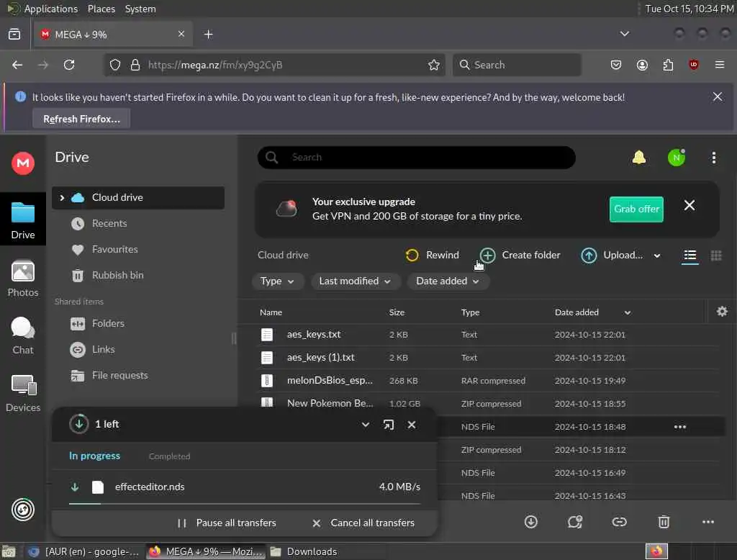Expand the transfers panel to full view

[x=388, y=425]
